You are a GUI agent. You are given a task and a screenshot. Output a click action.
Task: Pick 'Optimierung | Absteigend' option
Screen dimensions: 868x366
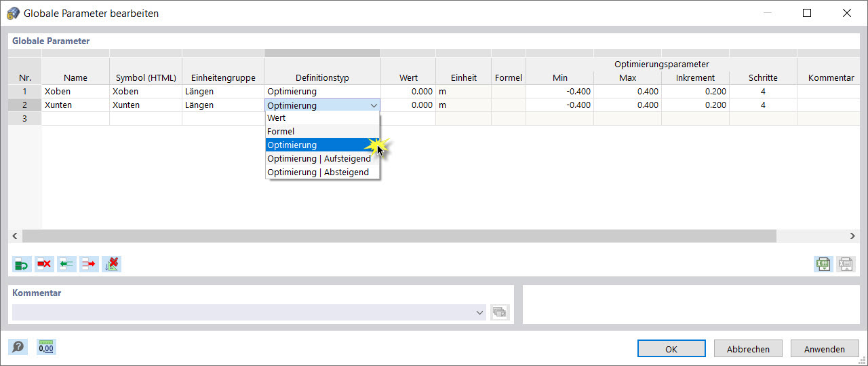pos(322,172)
